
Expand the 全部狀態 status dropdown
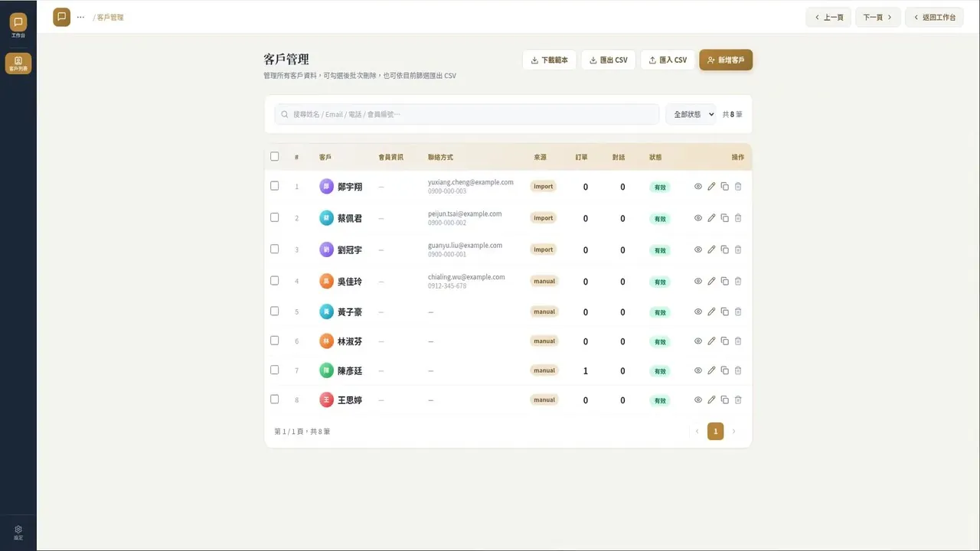691,114
